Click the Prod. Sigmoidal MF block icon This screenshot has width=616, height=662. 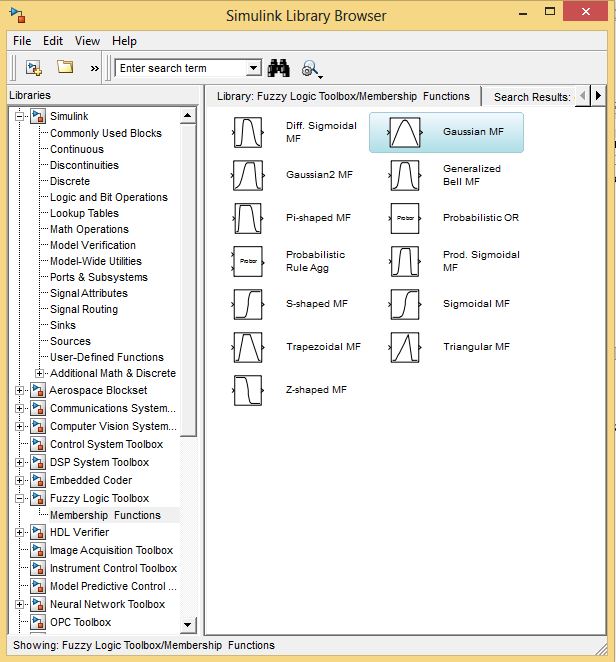(405, 261)
